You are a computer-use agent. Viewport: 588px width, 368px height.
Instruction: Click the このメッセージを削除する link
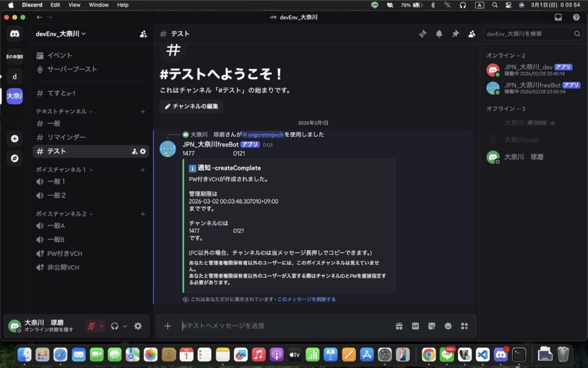307,300
